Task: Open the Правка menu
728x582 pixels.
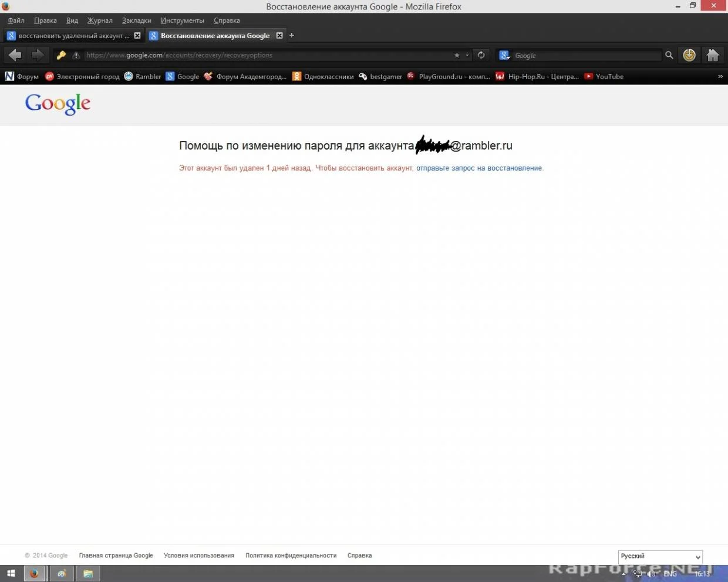Action: point(45,21)
